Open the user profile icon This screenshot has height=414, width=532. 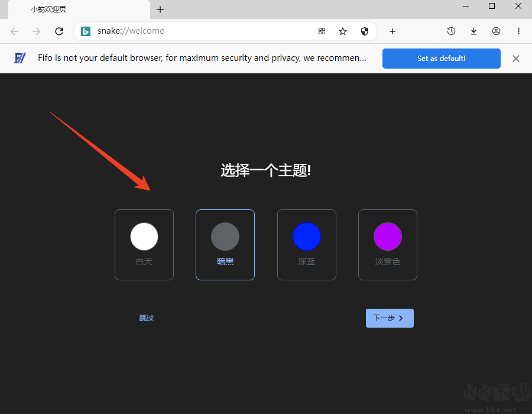pos(496,31)
